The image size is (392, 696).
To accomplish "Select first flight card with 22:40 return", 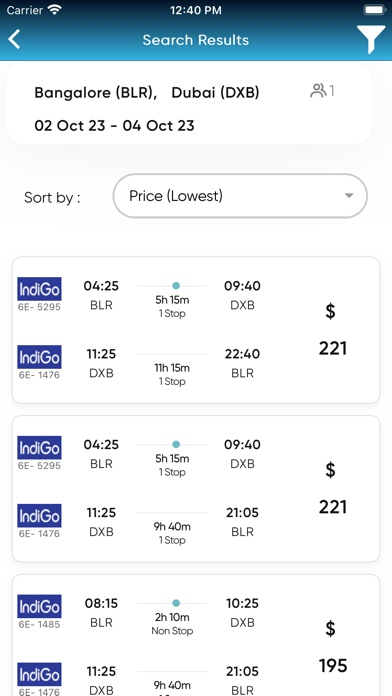I will tap(196, 330).
